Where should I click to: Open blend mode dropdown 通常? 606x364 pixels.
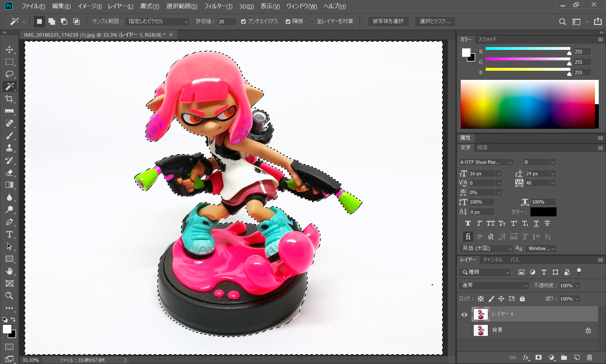(494, 285)
